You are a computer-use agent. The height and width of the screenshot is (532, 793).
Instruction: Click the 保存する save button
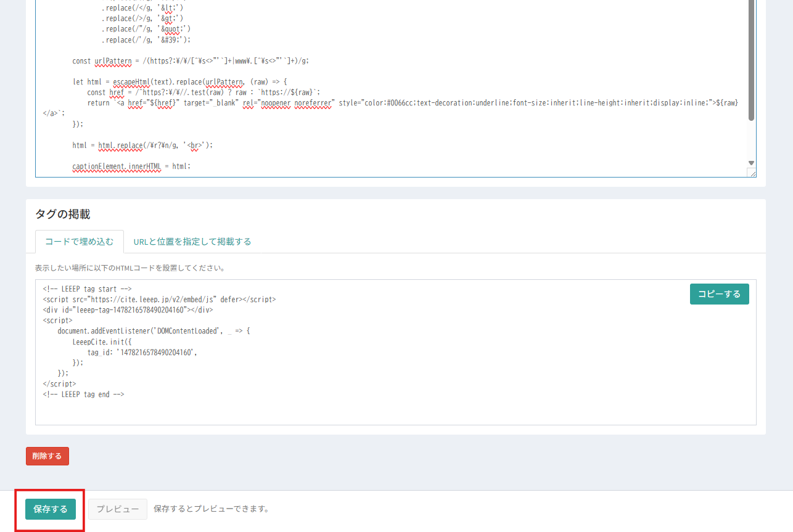pos(51,509)
